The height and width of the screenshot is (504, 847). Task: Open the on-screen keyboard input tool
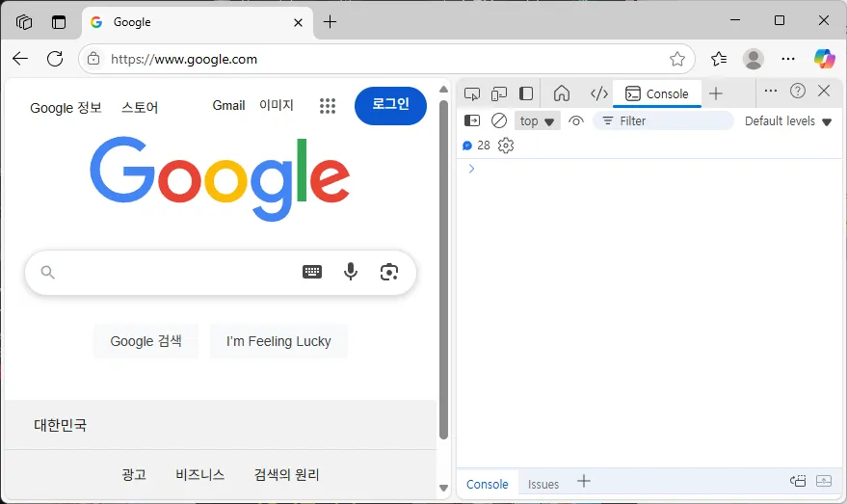click(311, 272)
